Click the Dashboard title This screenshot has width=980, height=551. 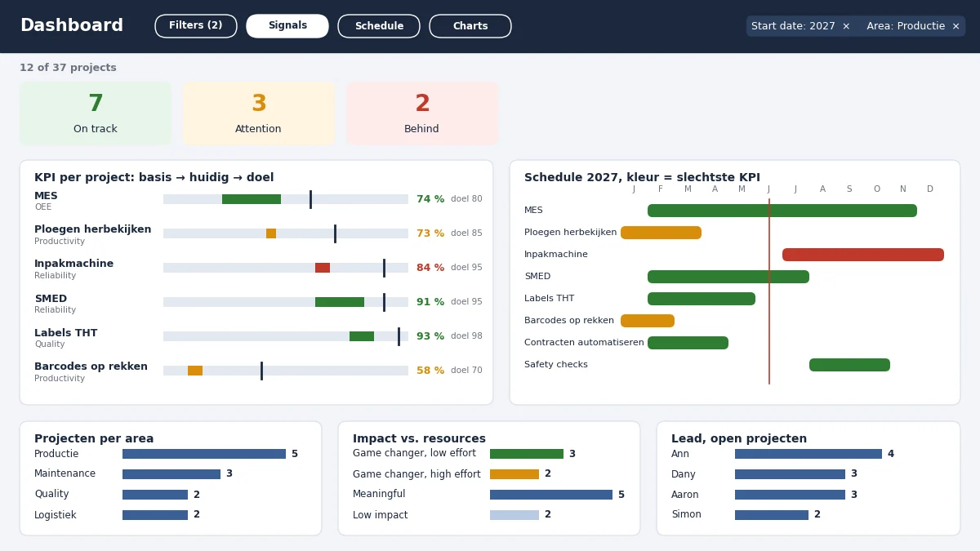tap(72, 26)
